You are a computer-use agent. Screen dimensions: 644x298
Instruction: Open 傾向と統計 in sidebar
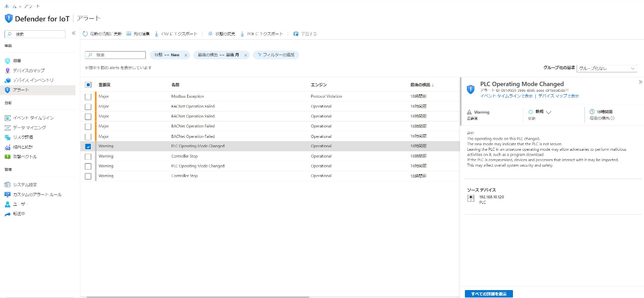click(23, 147)
